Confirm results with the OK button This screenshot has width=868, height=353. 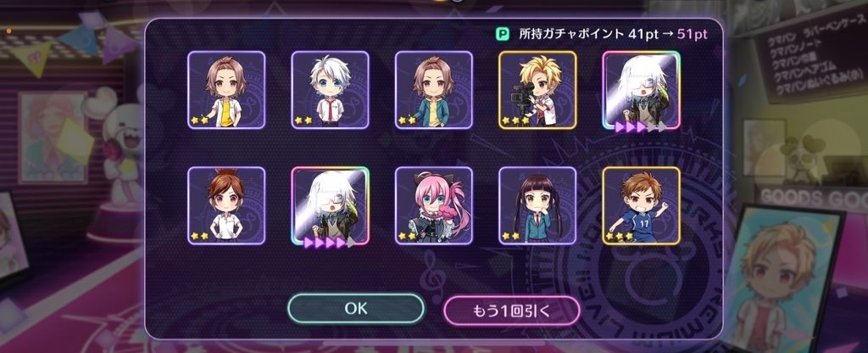coord(356,309)
